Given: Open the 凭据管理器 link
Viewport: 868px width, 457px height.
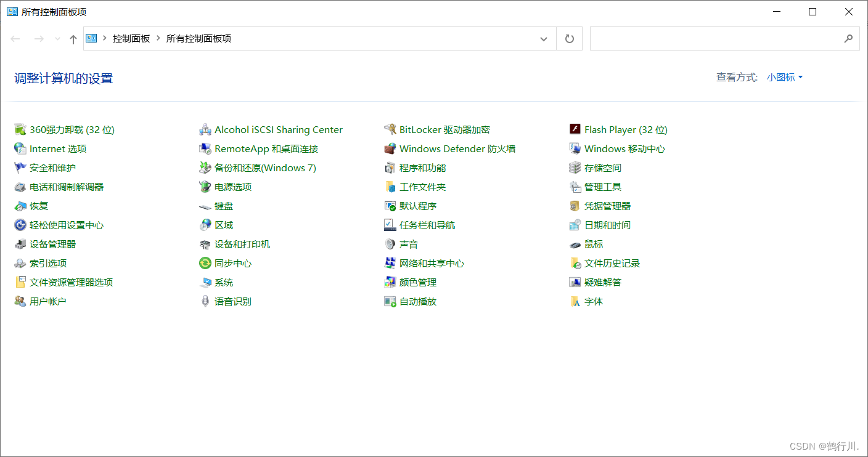Looking at the screenshot, I should tap(607, 206).
